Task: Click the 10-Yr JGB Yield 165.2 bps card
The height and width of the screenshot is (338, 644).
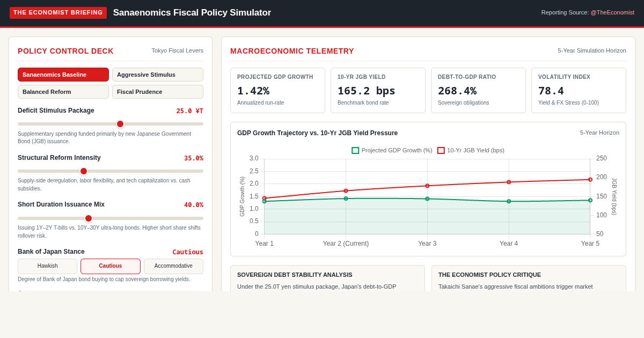Action: click(x=378, y=90)
